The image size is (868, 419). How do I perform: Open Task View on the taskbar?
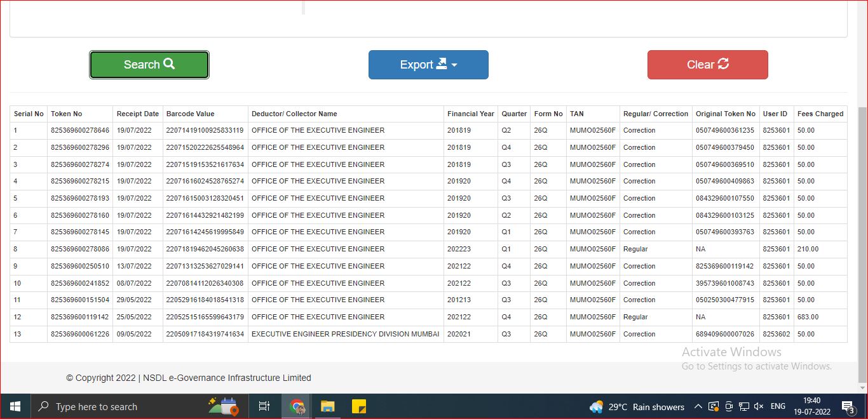(265, 406)
